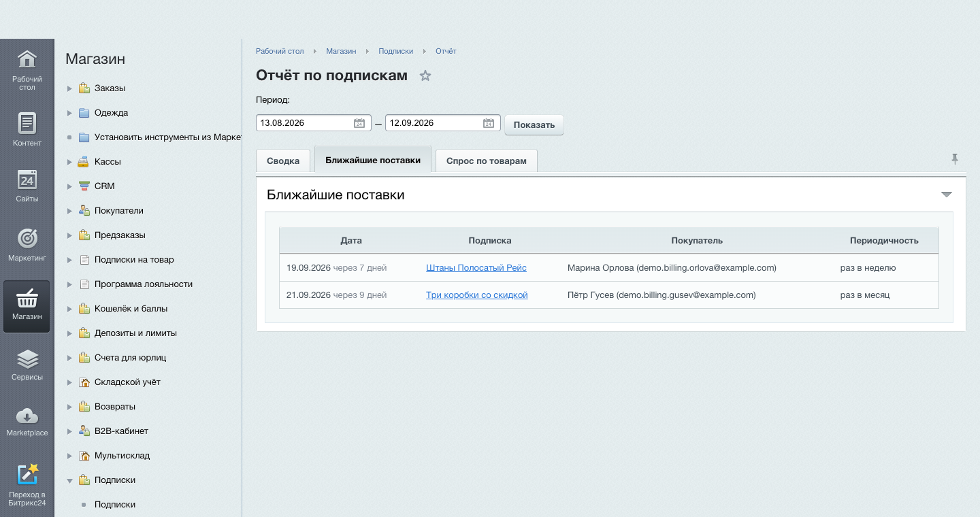Open the Marketplace cloud icon
This screenshot has width=980, height=517.
coord(27,415)
